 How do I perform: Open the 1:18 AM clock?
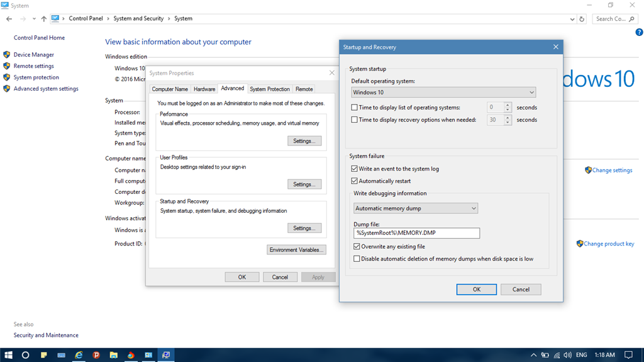point(604,355)
